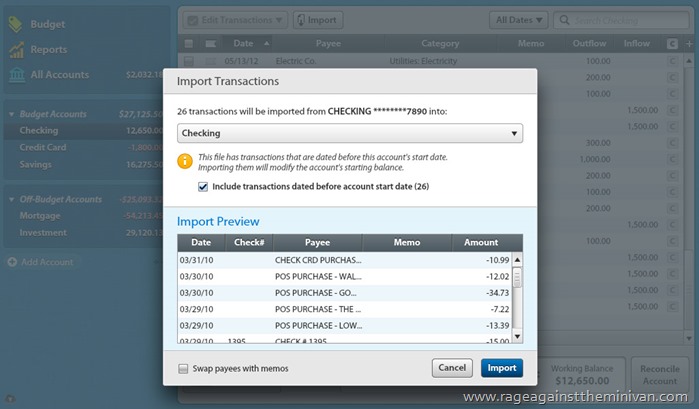The image size is (699, 409).
Task: Click the Working Balance $12,650.00 figure
Action: (x=582, y=381)
